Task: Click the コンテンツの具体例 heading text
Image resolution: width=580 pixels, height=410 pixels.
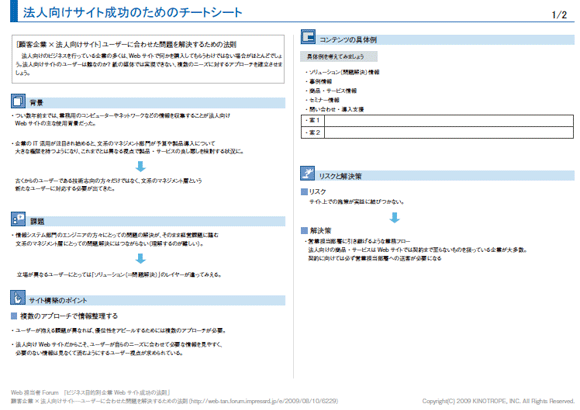Action: [x=348, y=40]
